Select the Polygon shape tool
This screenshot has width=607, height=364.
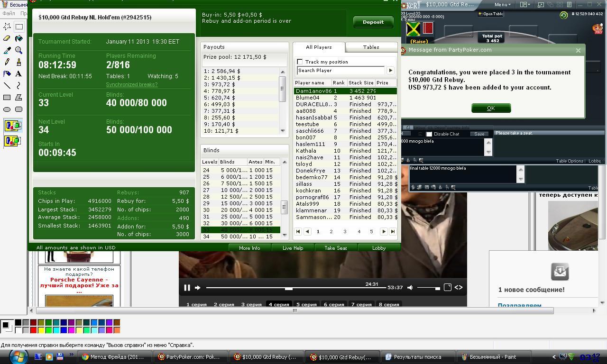pos(19,98)
